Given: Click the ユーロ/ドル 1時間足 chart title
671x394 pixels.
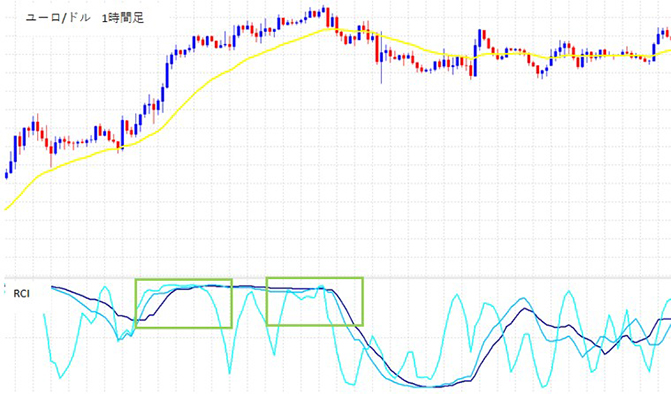Looking at the screenshot, I should [85, 18].
